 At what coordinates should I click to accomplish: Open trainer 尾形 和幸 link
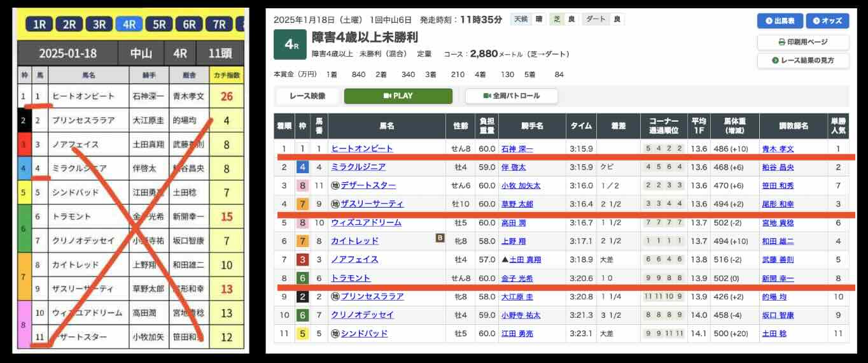point(778,204)
